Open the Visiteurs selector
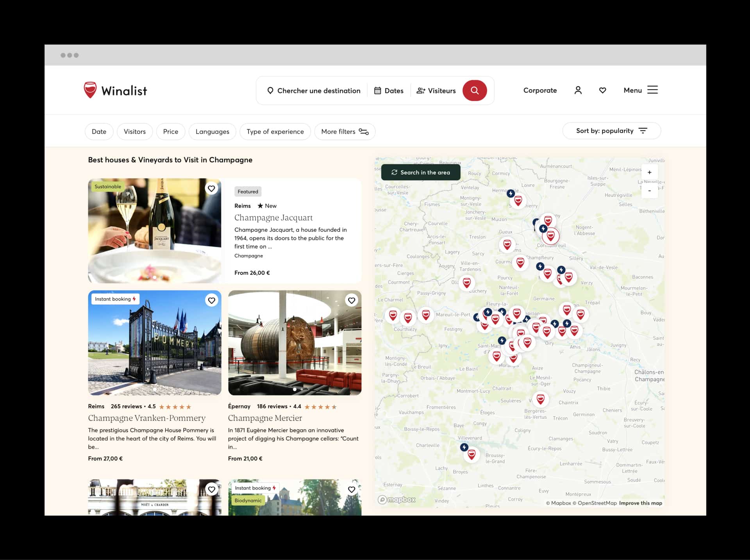750x560 pixels. point(436,91)
